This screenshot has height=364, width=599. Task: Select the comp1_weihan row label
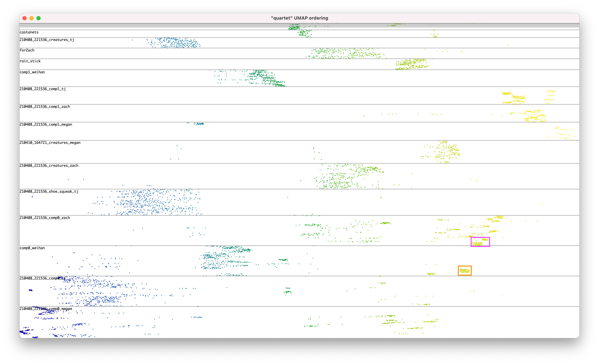pos(32,72)
